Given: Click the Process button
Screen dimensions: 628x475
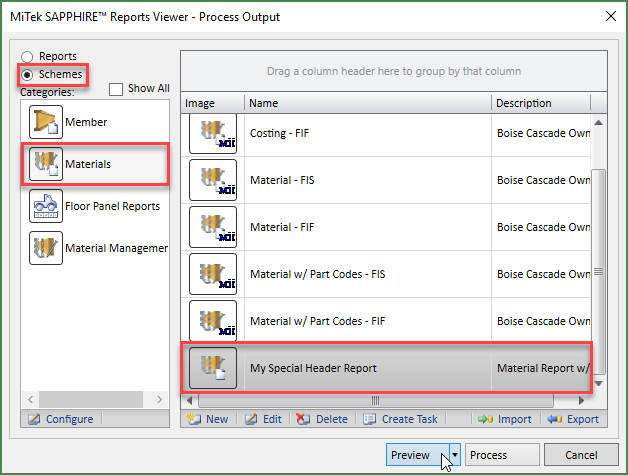Looking at the screenshot, I should (x=502, y=455).
